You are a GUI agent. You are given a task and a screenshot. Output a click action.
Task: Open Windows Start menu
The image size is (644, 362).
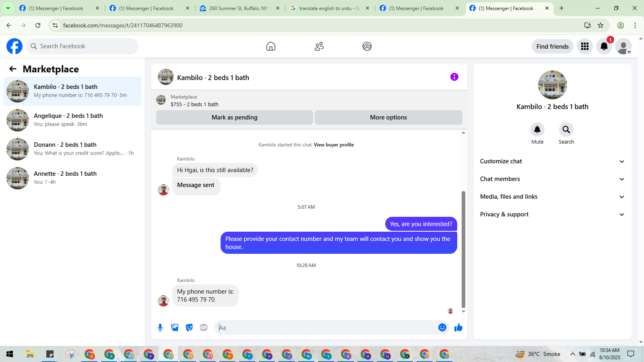pyautogui.click(x=10, y=354)
